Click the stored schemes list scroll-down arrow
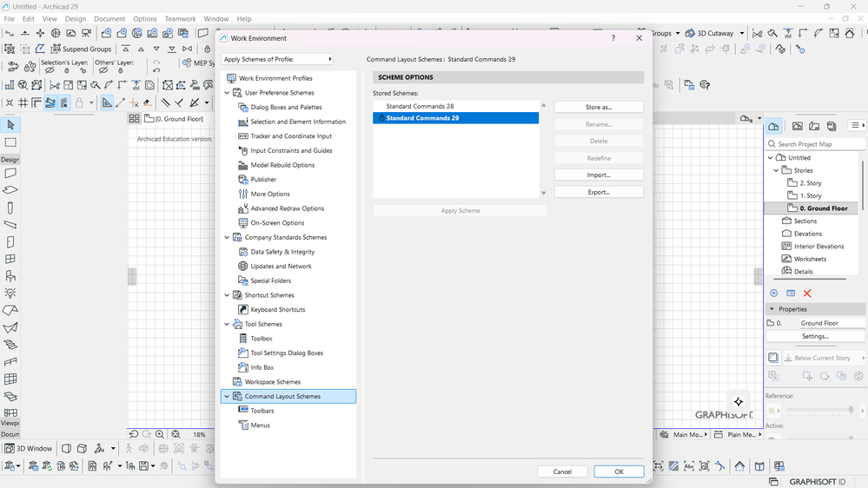This screenshot has width=868, height=488. click(544, 193)
